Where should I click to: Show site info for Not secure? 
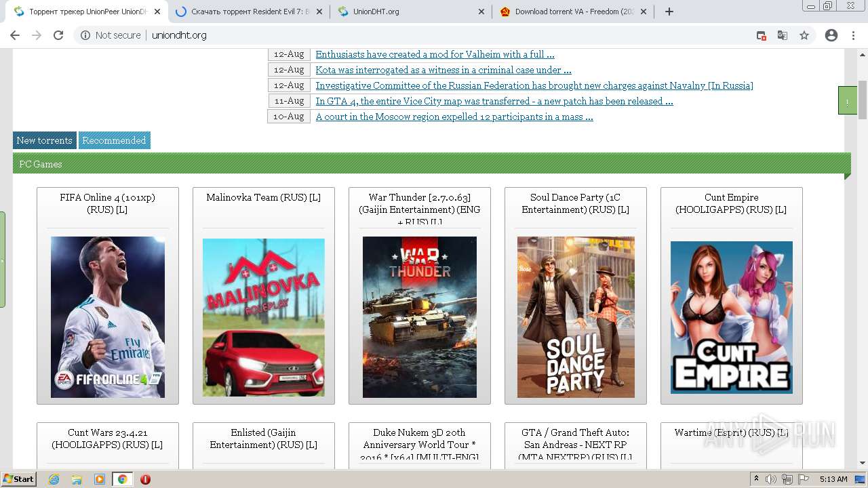pyautogui.click(x=111, y=35)
